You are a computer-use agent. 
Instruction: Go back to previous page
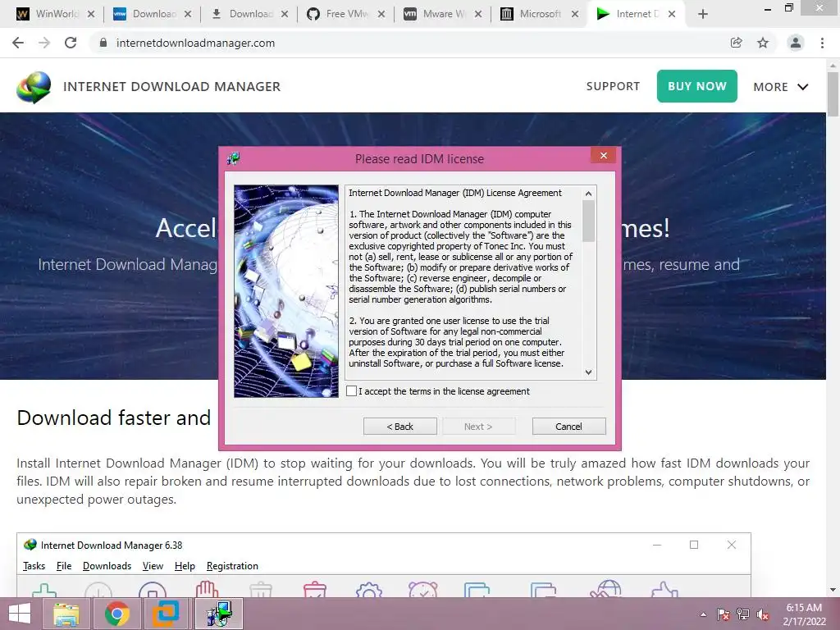(x=18, y=43)
